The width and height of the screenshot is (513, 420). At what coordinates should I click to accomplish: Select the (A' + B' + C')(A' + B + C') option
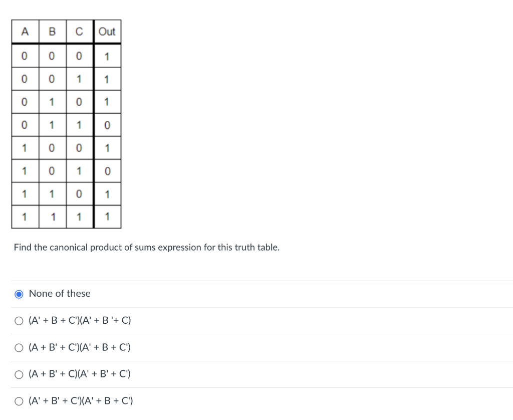pos(19,401)
